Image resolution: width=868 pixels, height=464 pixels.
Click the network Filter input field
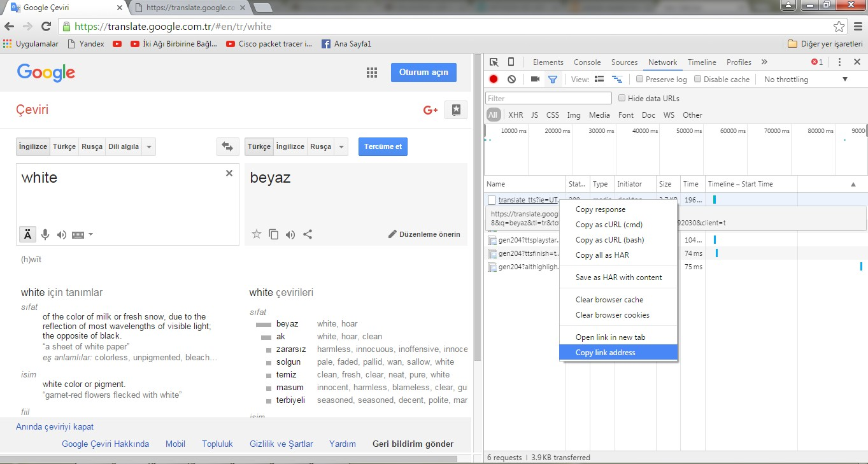click(549, 98)
